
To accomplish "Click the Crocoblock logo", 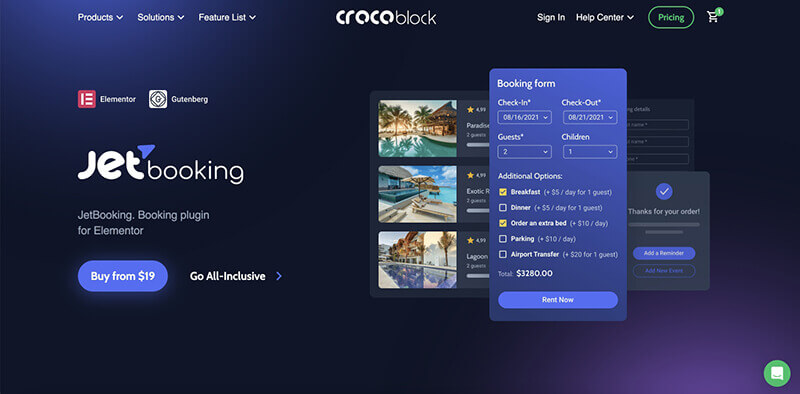I will coord(386,17).
